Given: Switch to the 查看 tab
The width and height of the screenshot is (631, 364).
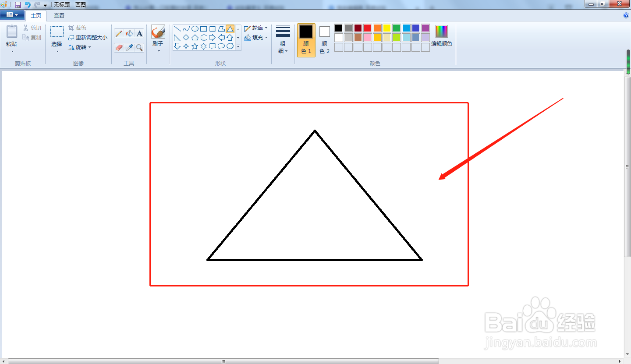Looking at the screenshot, I should point(59,16).
